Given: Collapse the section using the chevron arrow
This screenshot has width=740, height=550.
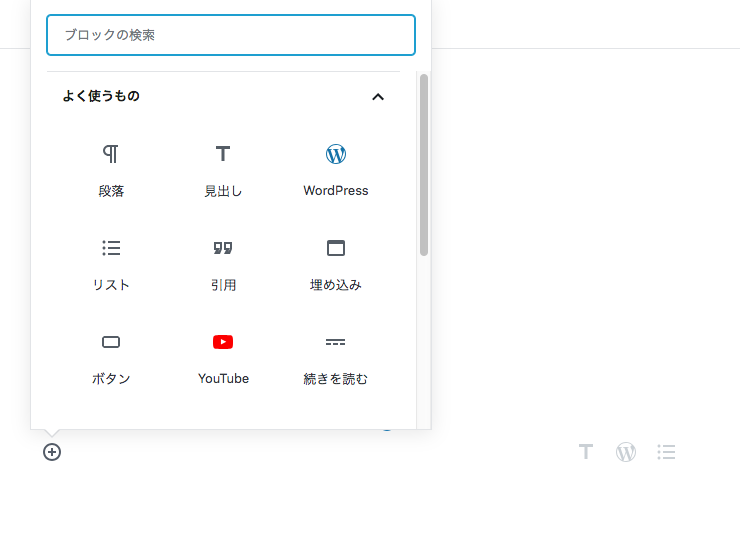Looking at the screenshot, I should click(x=378, y=97).
